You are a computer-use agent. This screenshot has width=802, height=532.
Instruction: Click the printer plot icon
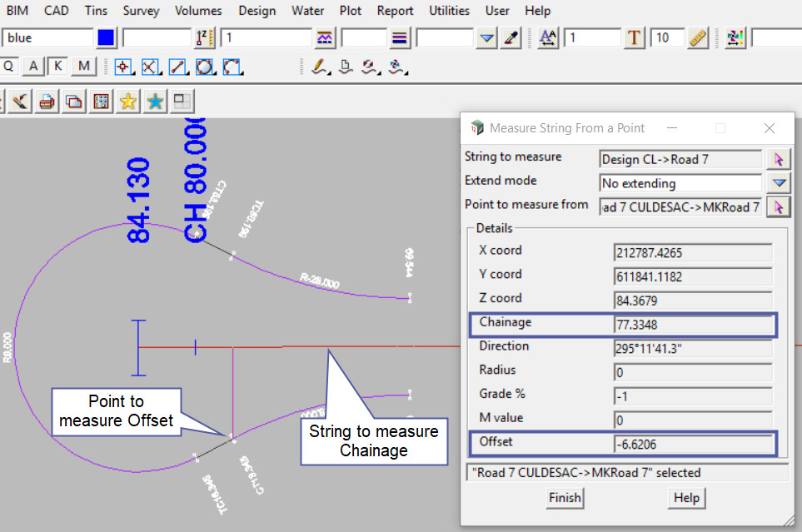pyautogui.click(x=47, y=102)
